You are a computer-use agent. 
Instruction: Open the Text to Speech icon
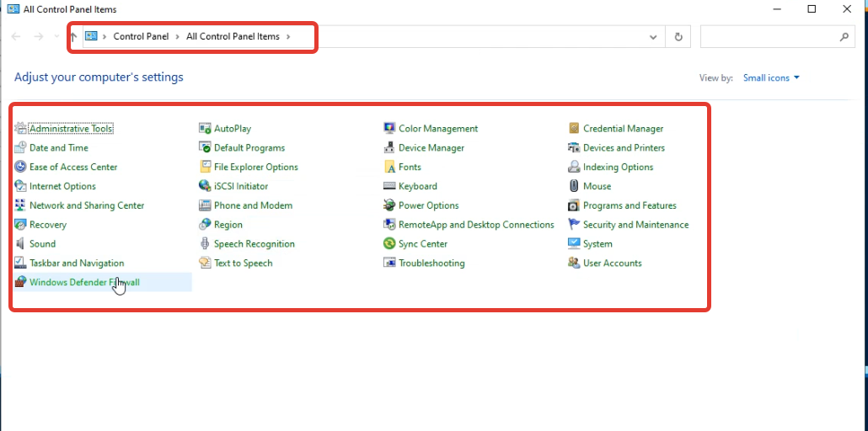[x=205, y=263]
